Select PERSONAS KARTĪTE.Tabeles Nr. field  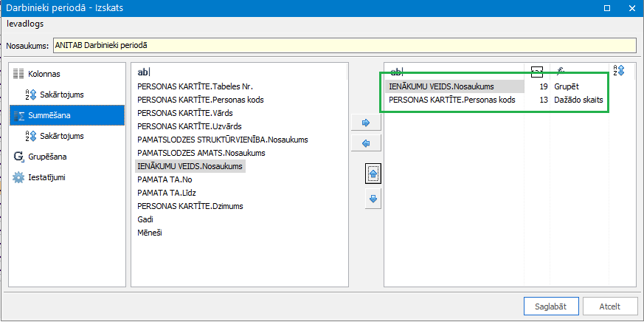pos(195,86)
